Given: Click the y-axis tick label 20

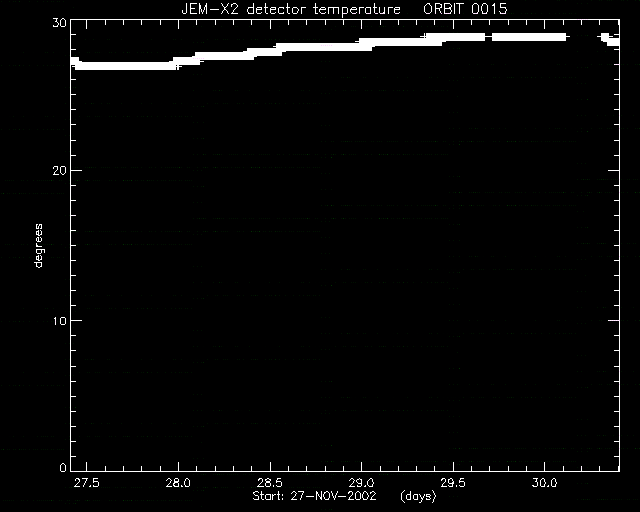Looking at the screenshot, I should [59, 171].
